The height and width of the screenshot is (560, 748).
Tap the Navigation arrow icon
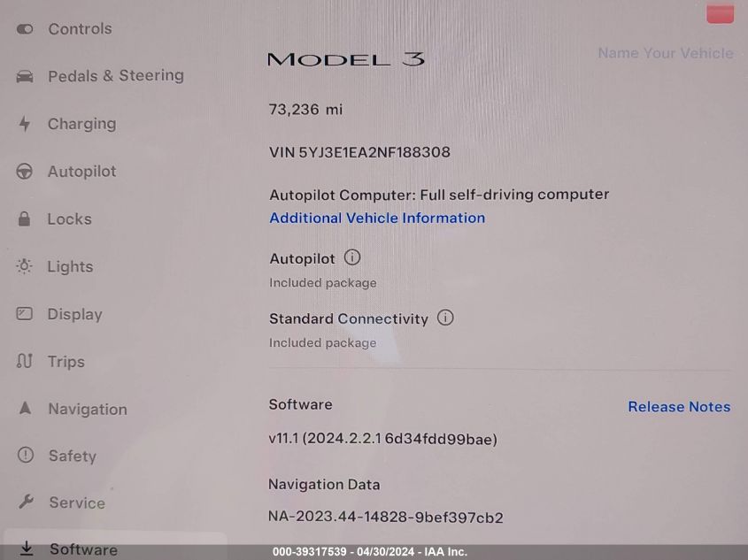pos(26,408)
